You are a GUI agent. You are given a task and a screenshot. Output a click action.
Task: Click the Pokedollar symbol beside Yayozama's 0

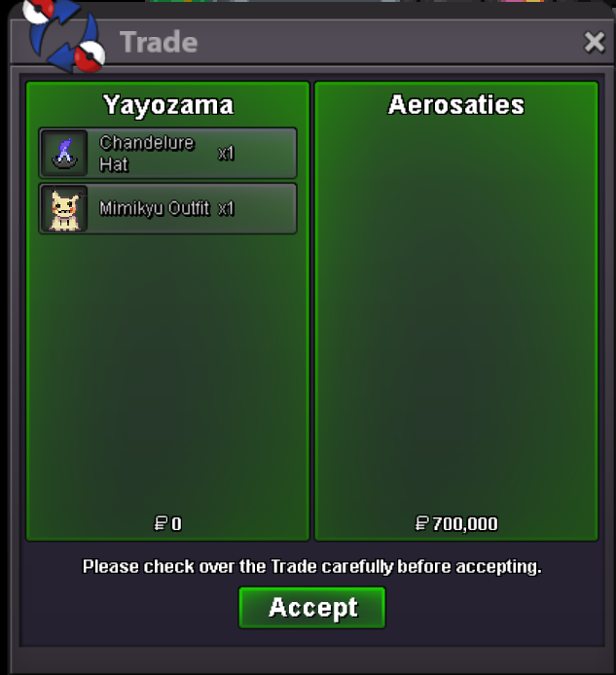pos(162,523)
